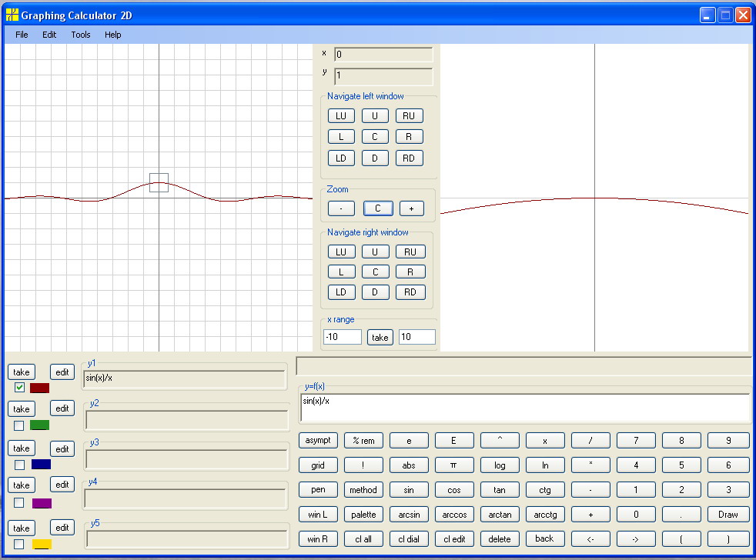The image size is (756, 560).
Task: Click the take button for y1
Action: click(22, 372)
